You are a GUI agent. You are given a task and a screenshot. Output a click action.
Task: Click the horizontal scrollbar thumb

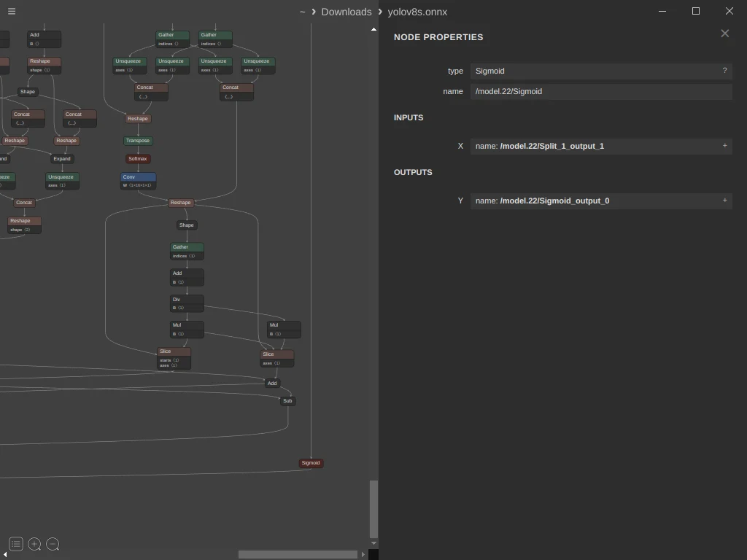[x=298, y=555]
